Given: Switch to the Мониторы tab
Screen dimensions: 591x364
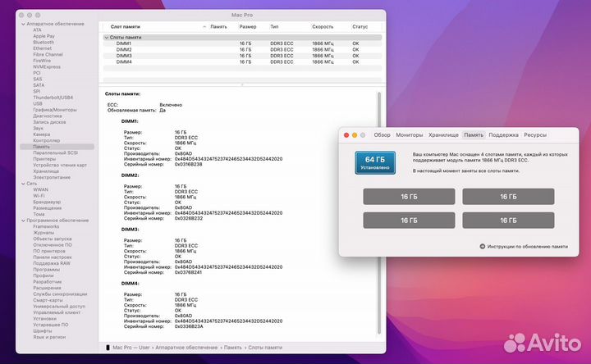Looking at the screenshot, I should click(x=410, y=134).
